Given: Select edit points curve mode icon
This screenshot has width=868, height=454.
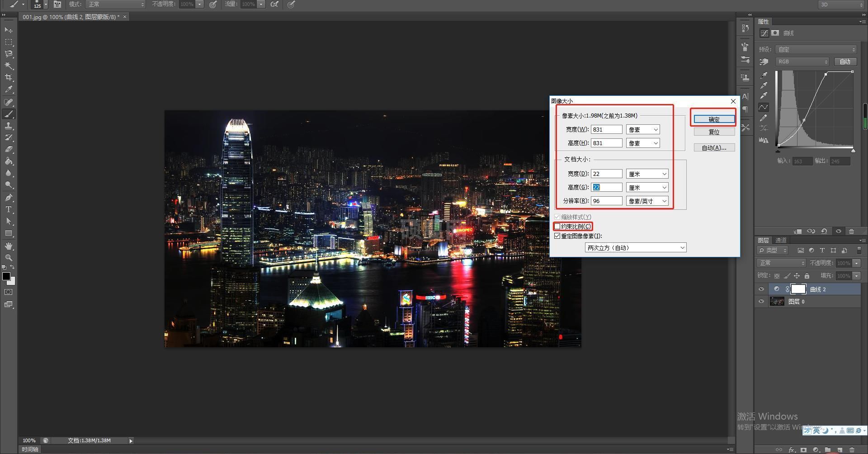Looking at the screenshot, I should (x=764, y=107).
